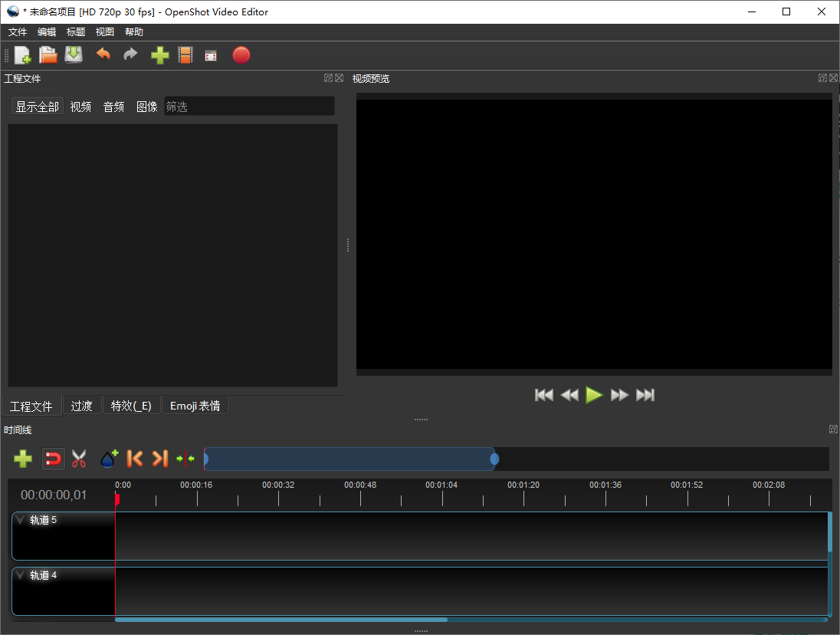This screenshot has height=635, width=840.
Task: Redo action with gray arrow
Action: click(x=130, y=54)
